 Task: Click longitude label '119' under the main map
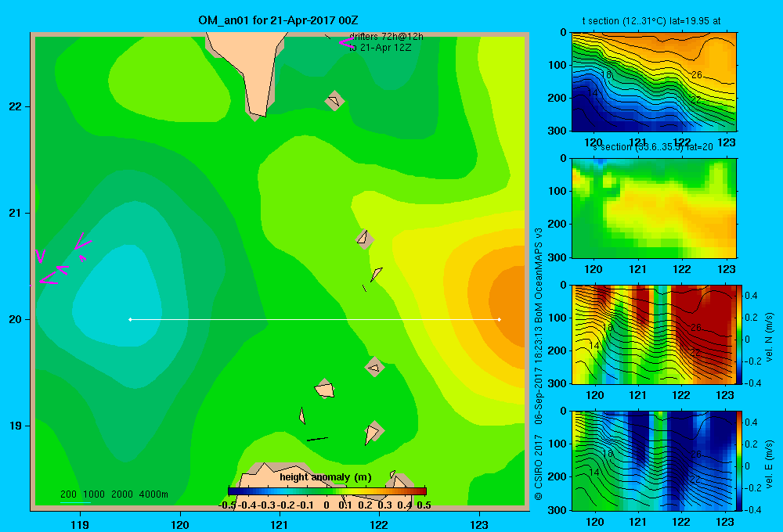click(x=80, y=525)
